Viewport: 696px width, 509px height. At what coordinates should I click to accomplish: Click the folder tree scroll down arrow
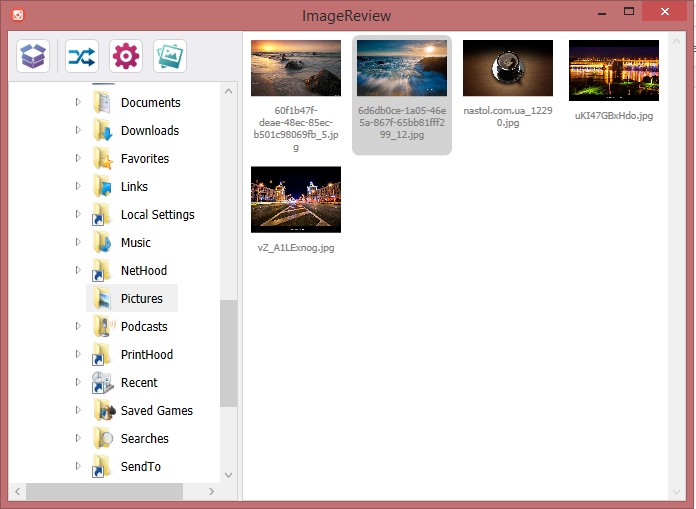(229, 474)
